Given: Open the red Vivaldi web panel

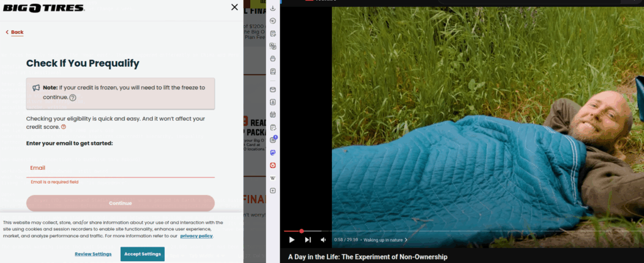Looking at the screenshot, I should click(x=273, y=165).
